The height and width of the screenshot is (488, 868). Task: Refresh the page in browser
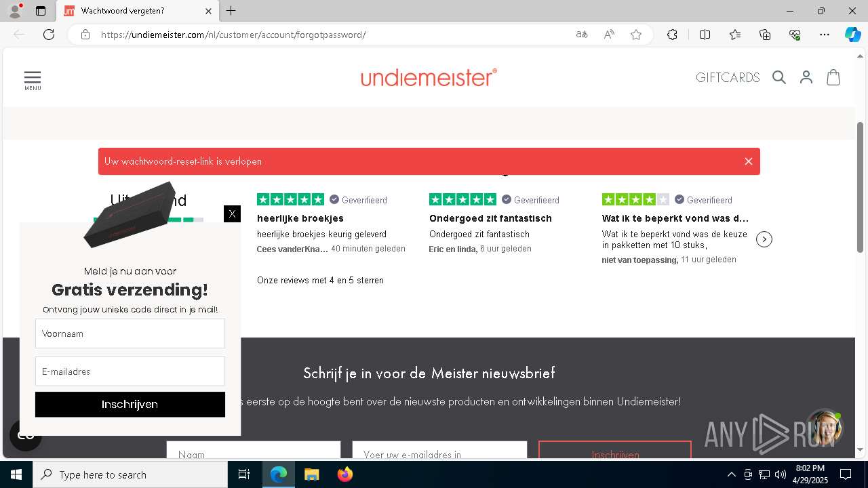pos(49,35)
